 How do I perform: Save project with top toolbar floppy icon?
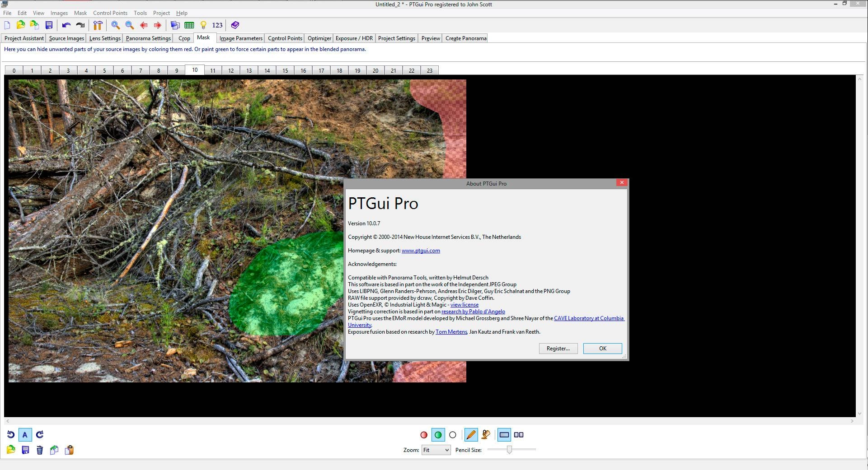coord(49,25)
